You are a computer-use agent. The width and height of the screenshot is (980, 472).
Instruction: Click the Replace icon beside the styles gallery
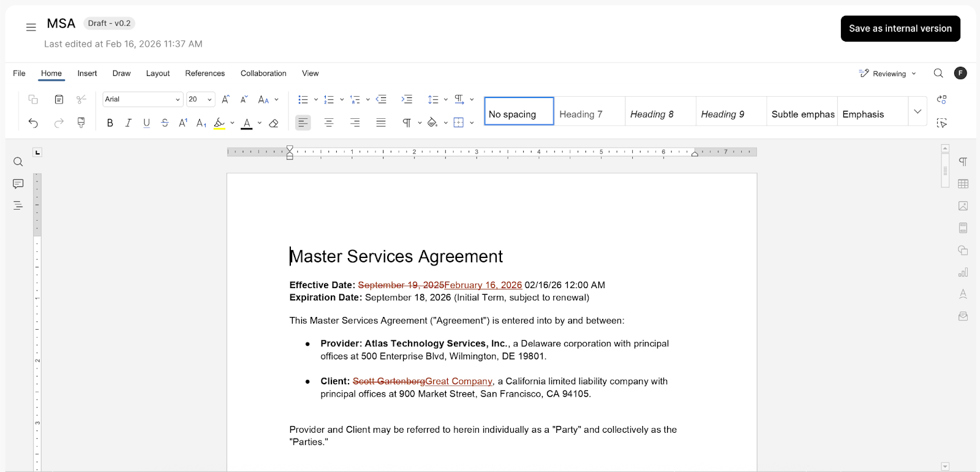(942, 99)
